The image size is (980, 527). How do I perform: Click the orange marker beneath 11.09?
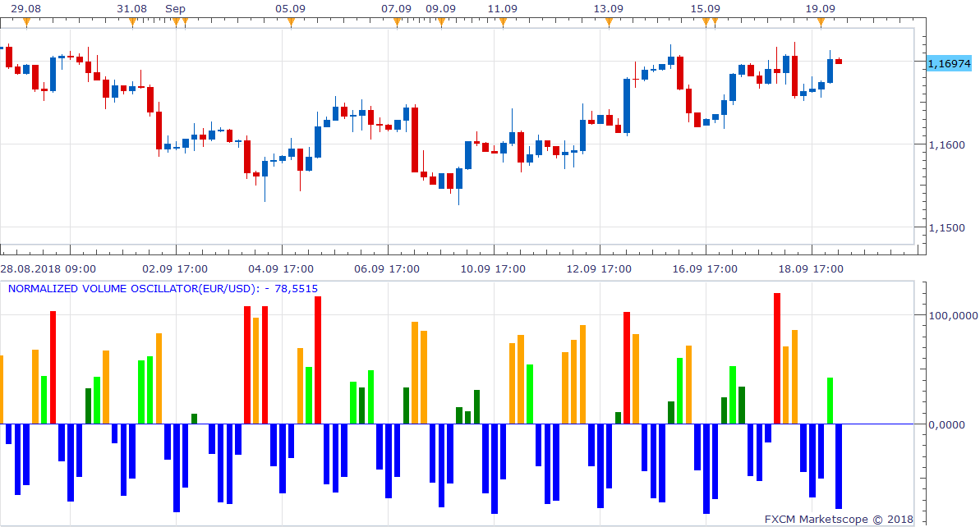pos(503,22)
